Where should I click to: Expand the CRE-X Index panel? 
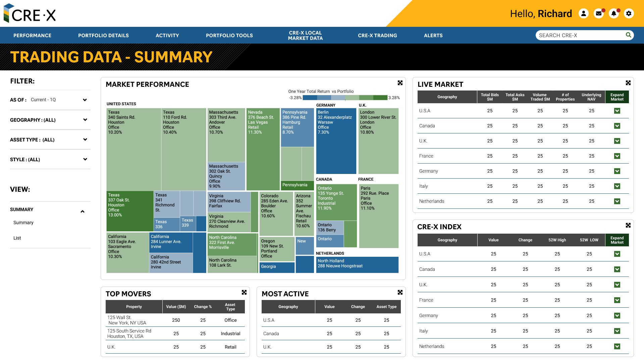628,225
